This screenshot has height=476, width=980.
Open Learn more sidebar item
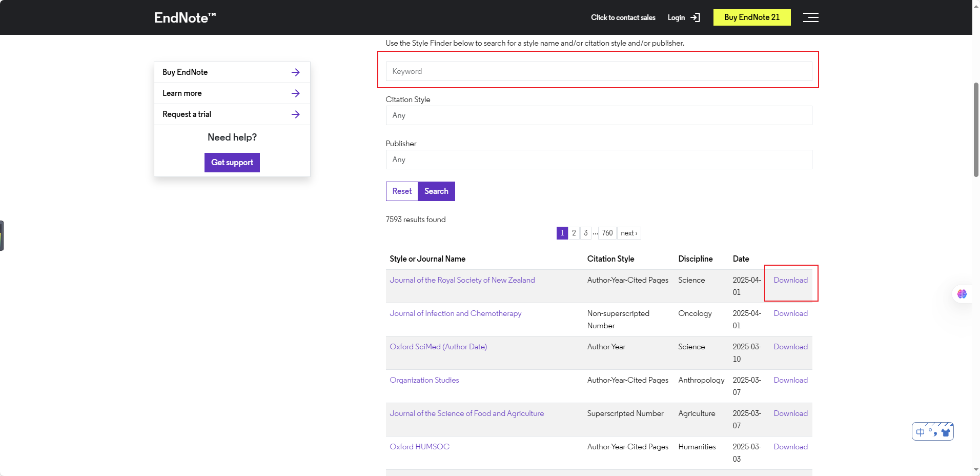232,93
